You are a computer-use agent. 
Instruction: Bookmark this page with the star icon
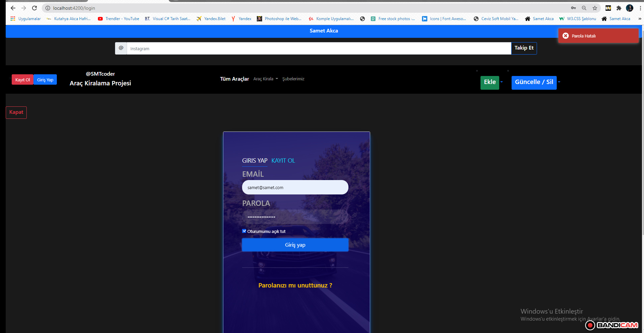tap(595, 8)
